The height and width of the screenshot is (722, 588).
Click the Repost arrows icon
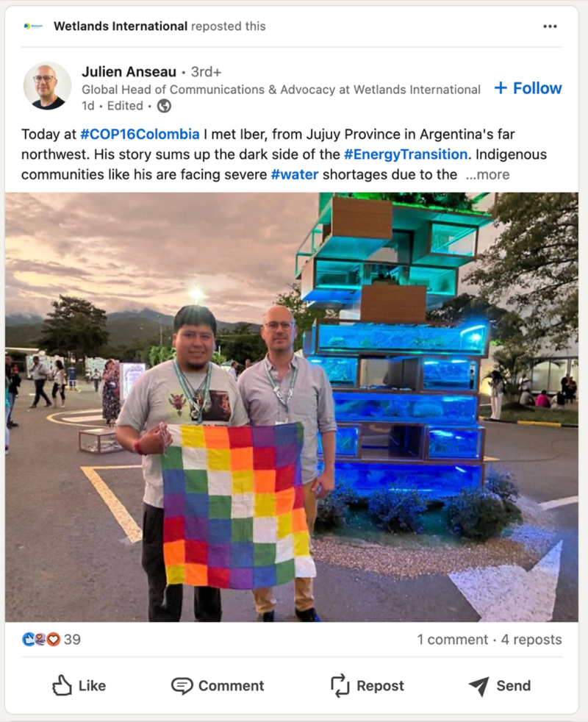[x=340, y=686]
